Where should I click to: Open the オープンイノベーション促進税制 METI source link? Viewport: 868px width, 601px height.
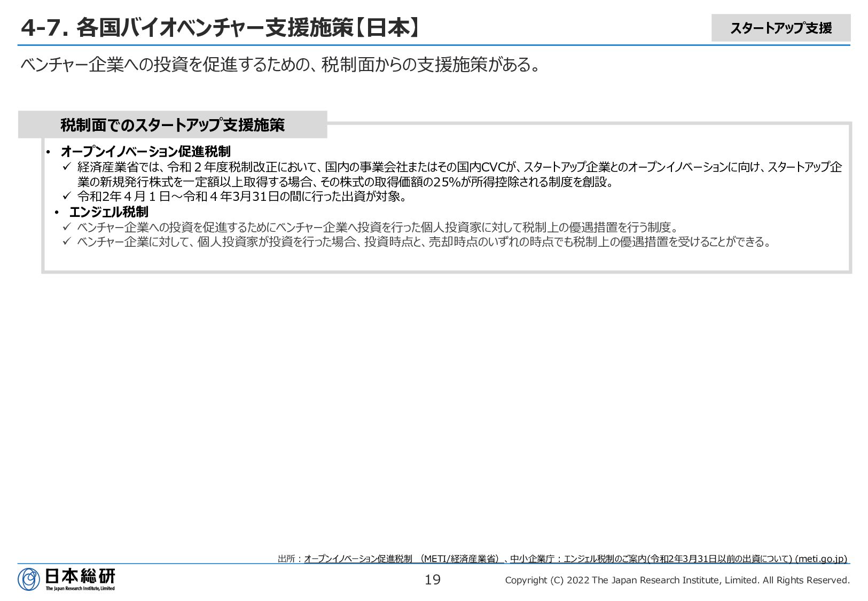point(404,559)
